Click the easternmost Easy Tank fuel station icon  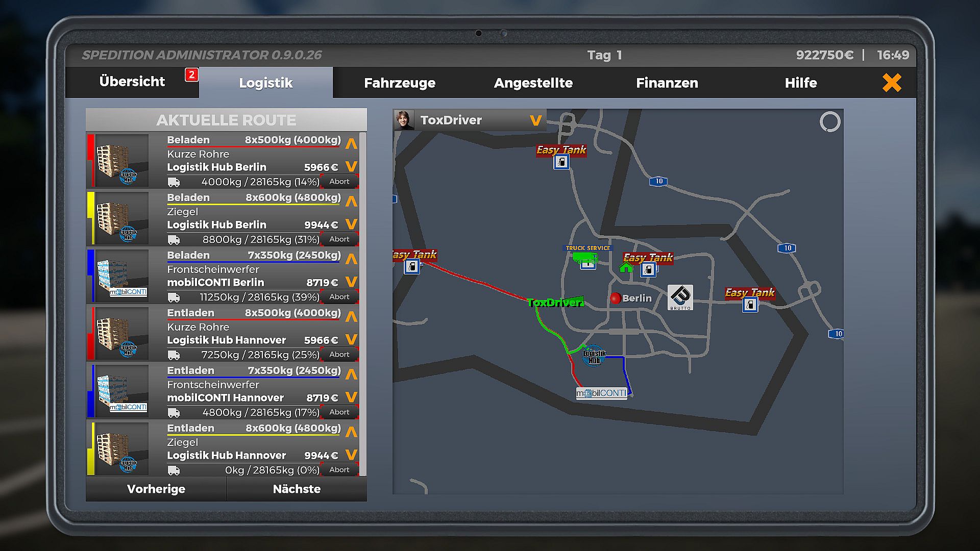(750, 305)
